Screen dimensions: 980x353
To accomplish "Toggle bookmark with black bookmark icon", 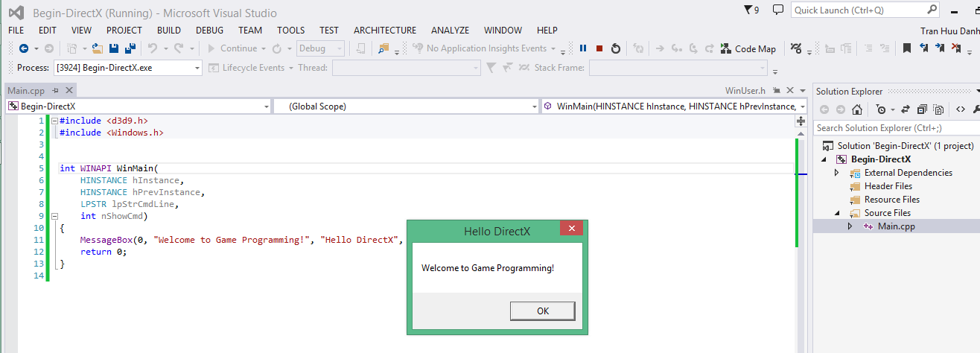I will pyautogui.click(x=906, y=48).
